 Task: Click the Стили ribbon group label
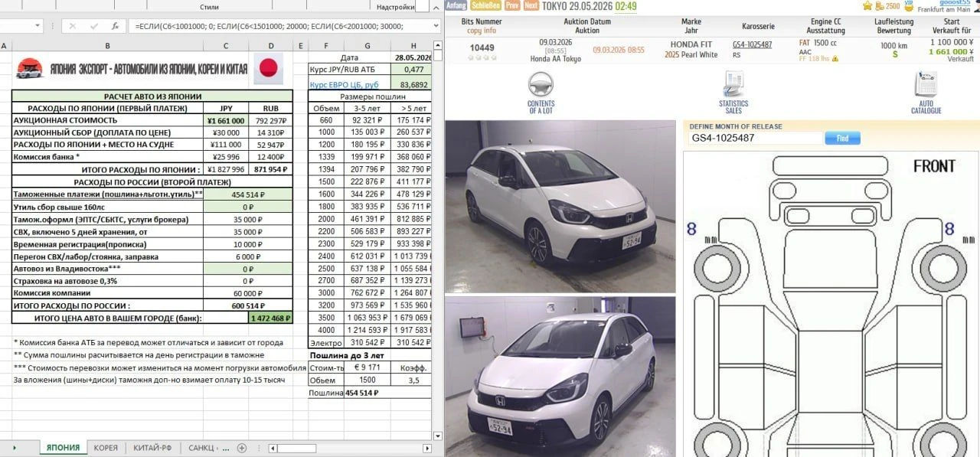tap(209, 6)
